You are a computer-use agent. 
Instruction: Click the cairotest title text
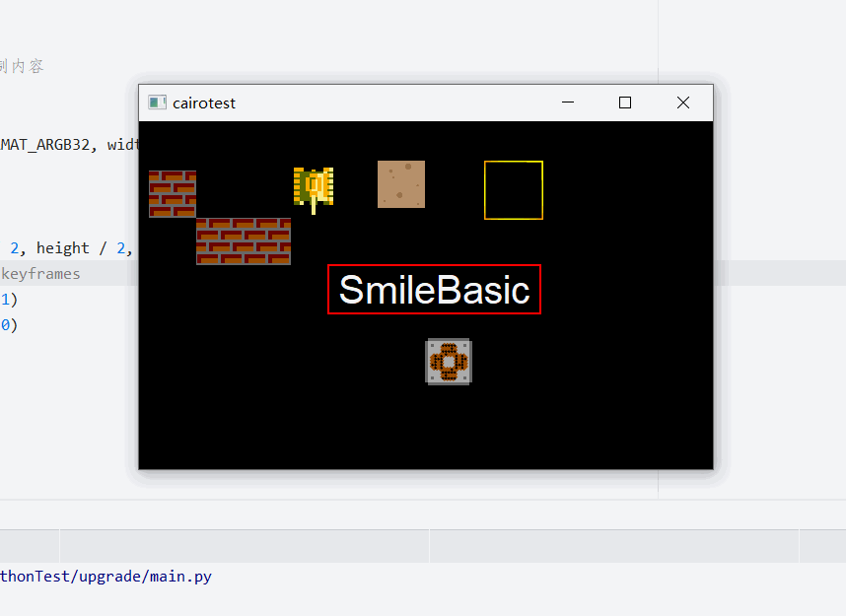204,103
